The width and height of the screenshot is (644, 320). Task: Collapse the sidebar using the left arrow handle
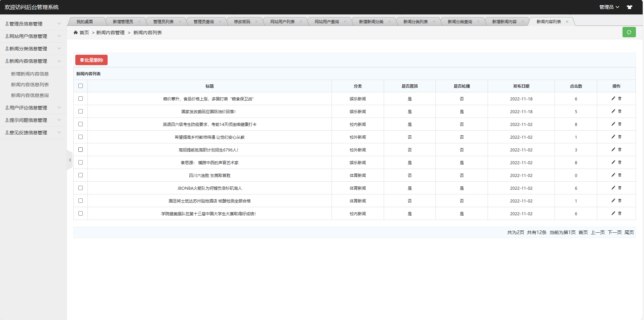pyautogui.click(x=70, y=160)
